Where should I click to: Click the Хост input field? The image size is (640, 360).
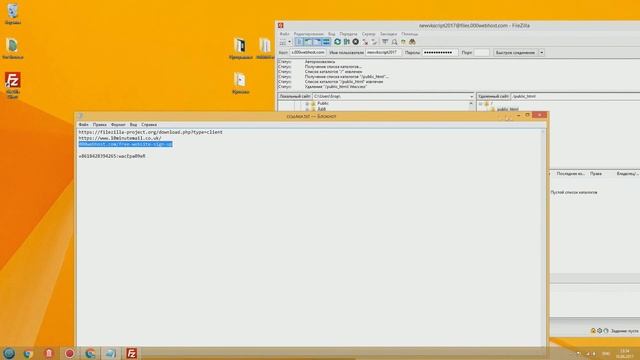point(308,53)
